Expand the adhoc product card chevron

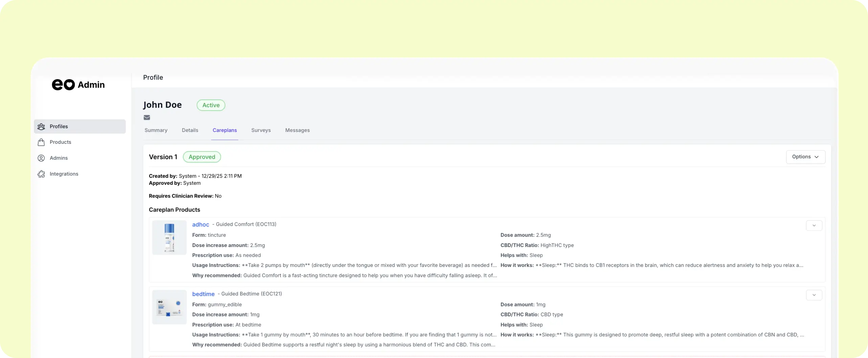pyautogui.click(x=814, y=225)
